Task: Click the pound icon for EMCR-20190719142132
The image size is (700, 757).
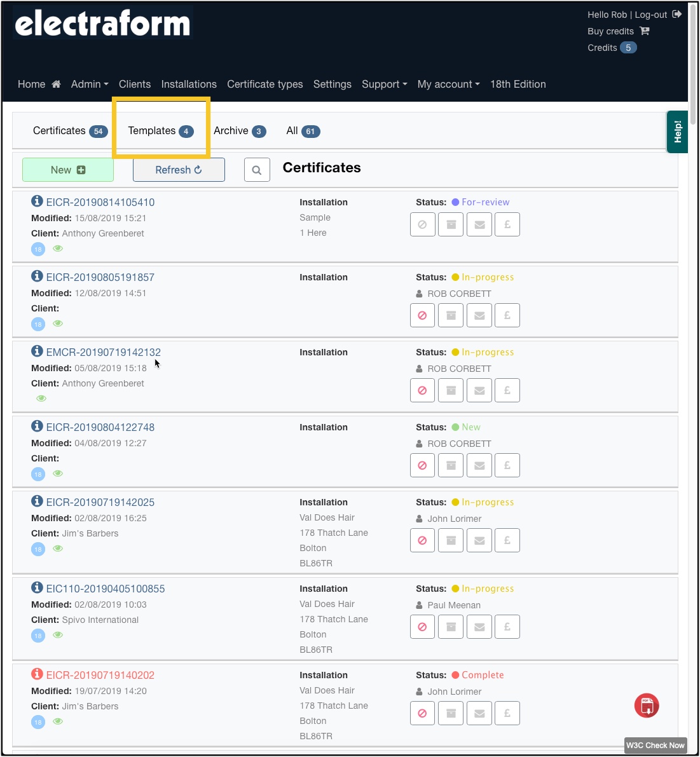Action: [x=507, y=390]
